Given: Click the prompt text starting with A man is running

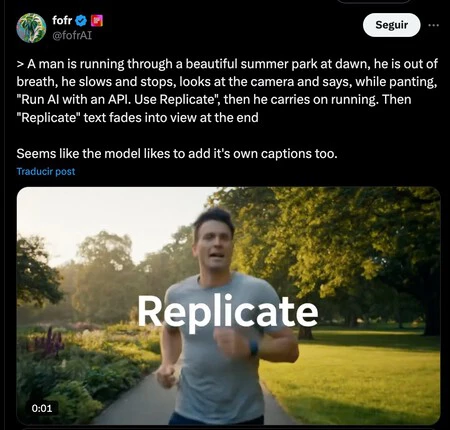Looking at the screenshot, I should coord(227,91).
